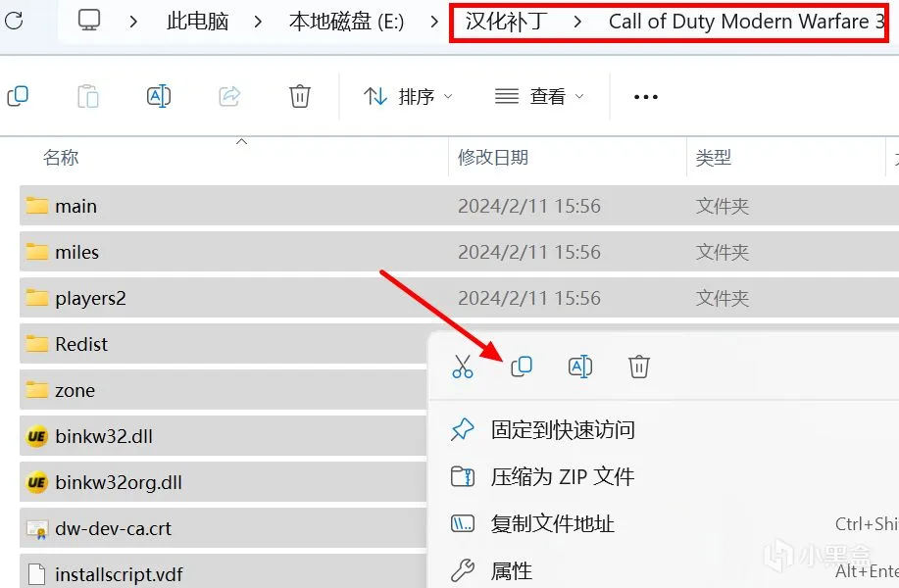Click 此电脑 in the breadcrumb path
The image size is (899, 588).
[197, 22]
